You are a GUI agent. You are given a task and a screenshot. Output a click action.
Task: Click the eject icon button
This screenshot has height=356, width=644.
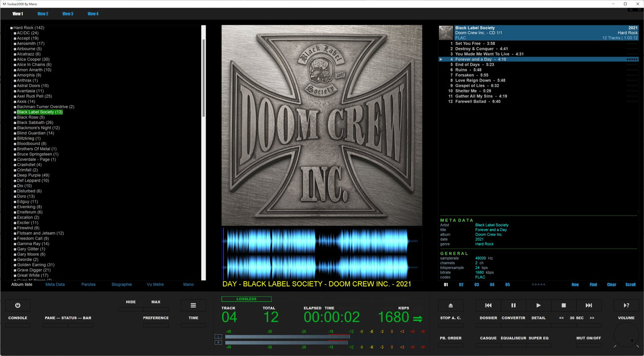(x=450, y=305)
